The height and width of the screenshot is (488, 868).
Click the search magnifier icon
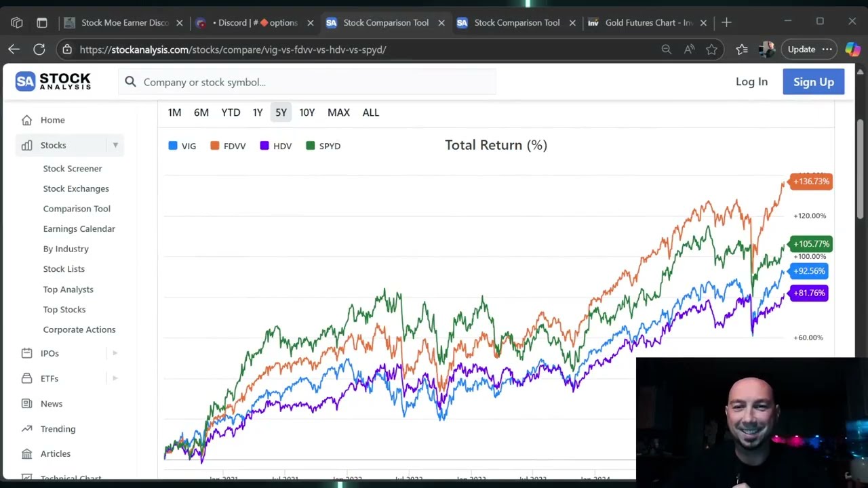click(130, 82)
